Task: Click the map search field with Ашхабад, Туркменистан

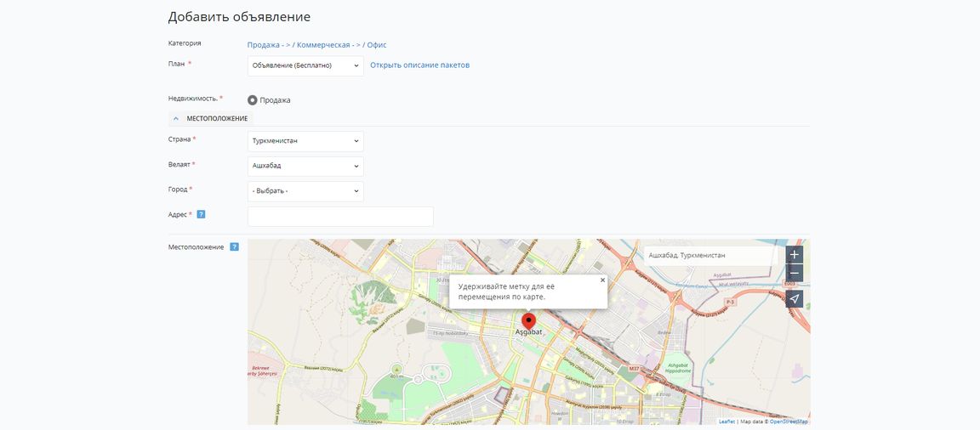Action: 710,255
